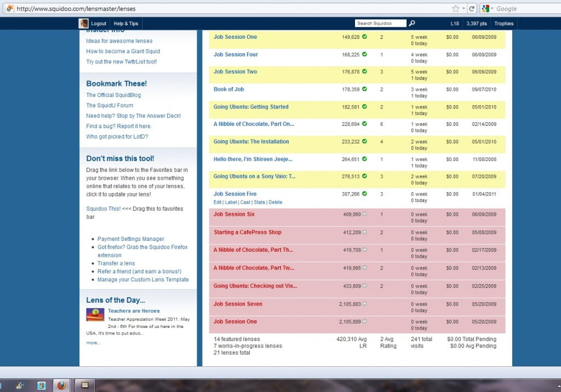Click Label under Job Session Five
Image resolution: width=561 pixels, height=392 pixels.
pyautogui.click(x=231, y=203)
